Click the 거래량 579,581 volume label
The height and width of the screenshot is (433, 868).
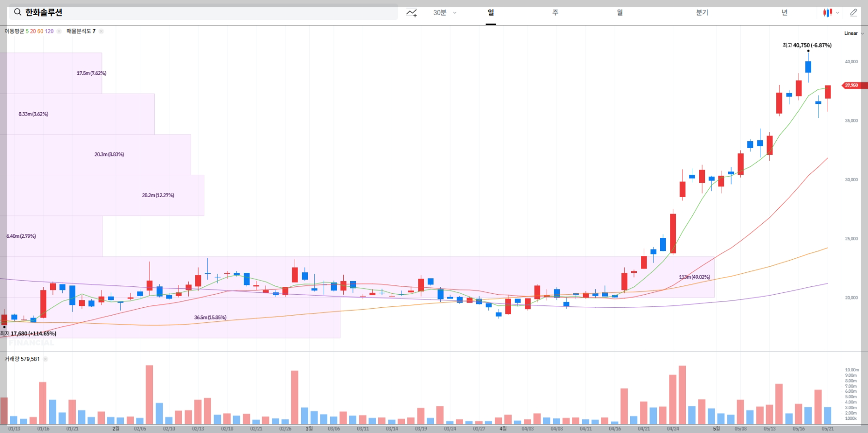click(22, 359)
